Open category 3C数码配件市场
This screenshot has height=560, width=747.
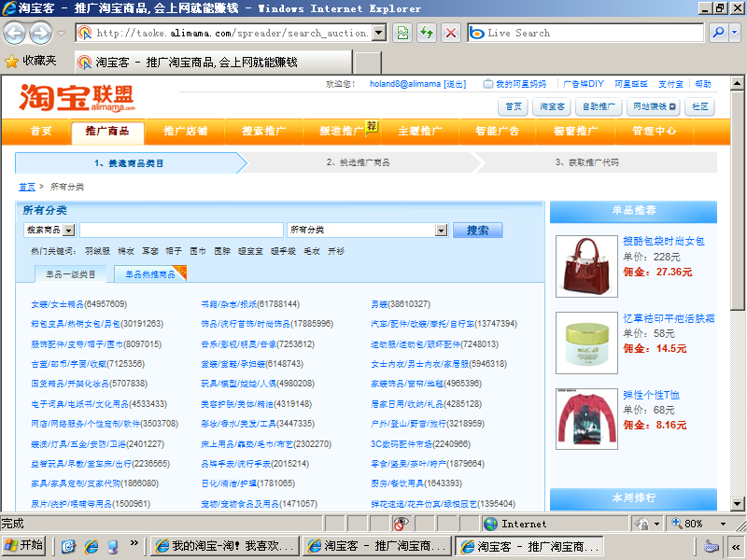coord(402,444)
